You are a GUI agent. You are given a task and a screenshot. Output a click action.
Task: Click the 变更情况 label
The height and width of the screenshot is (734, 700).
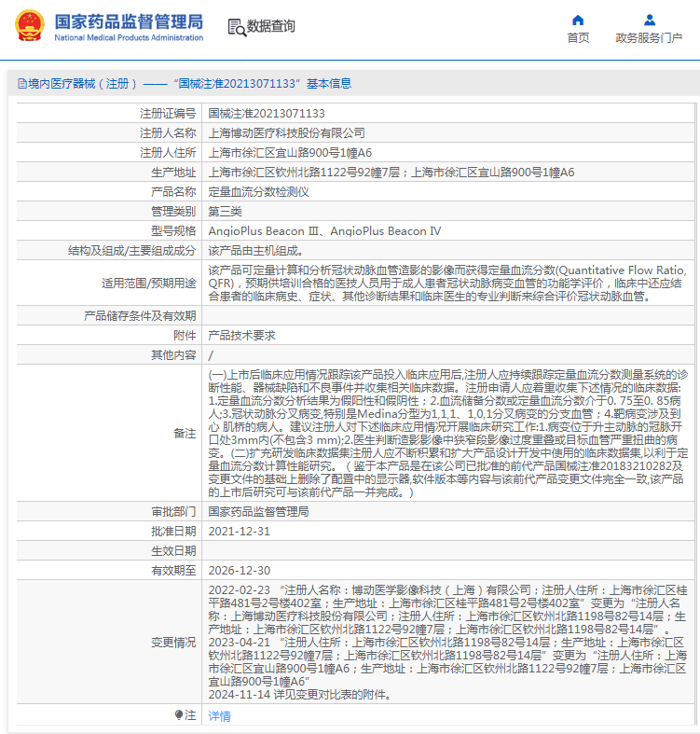(x=173, y=643)
